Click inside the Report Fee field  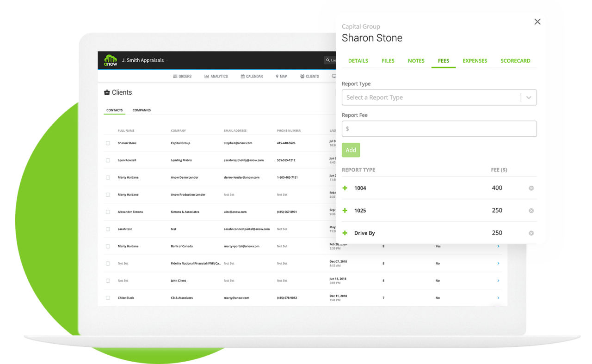pos(439,128)
